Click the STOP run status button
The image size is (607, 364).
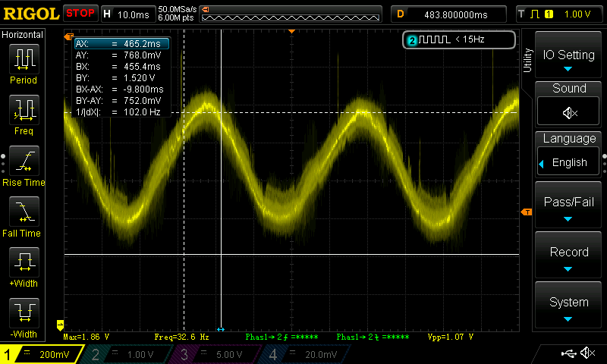point(80,14)
